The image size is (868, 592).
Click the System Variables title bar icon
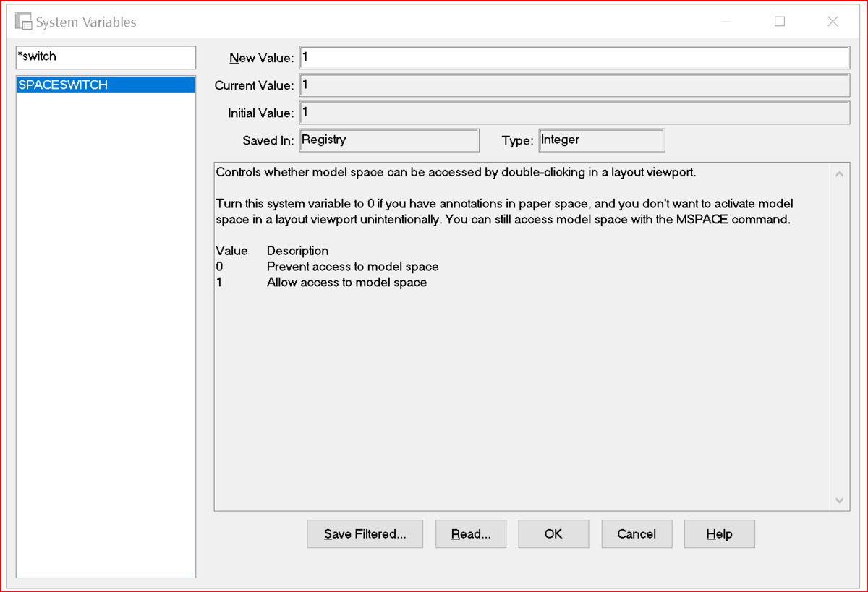pos(24,22)
